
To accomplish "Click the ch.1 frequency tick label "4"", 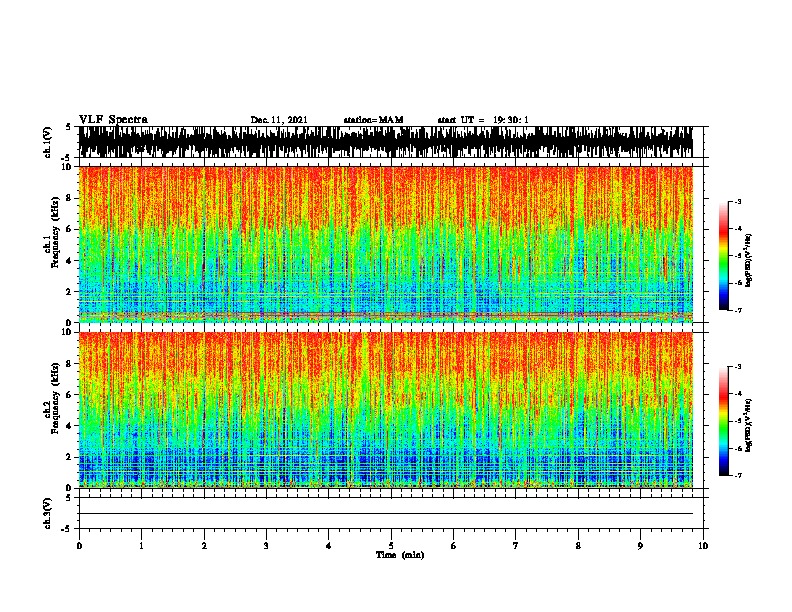I will pos(70,261).
